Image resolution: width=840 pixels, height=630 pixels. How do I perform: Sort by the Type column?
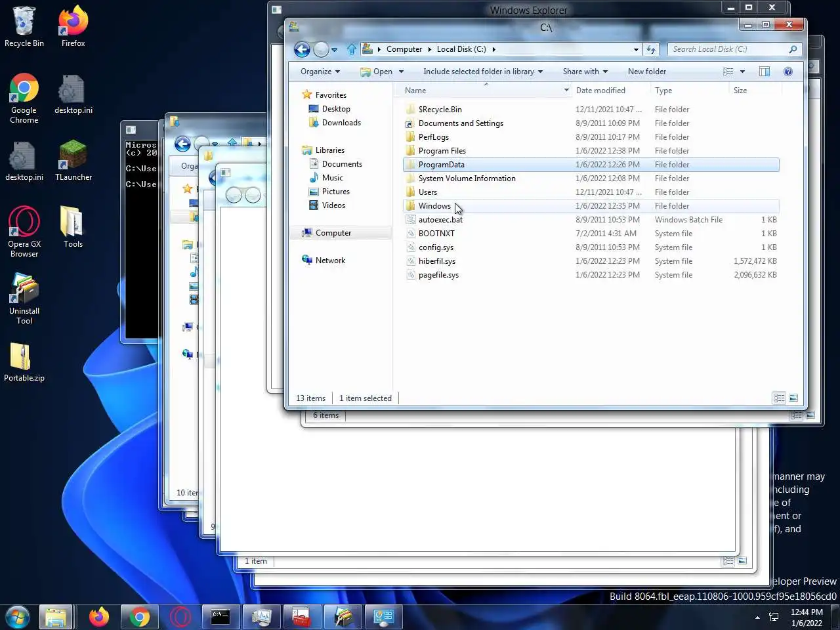point(688,91)
